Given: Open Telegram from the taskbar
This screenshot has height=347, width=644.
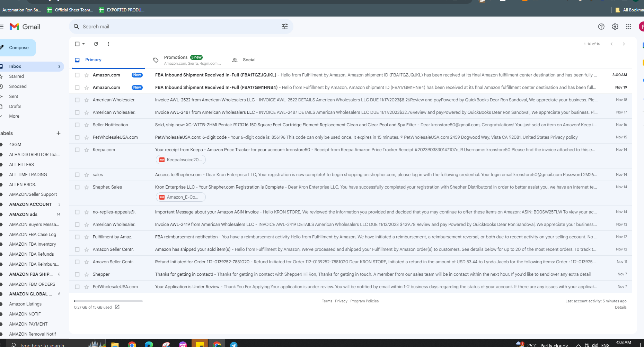Looking at the screenshot, I should (x=234, y=344).
